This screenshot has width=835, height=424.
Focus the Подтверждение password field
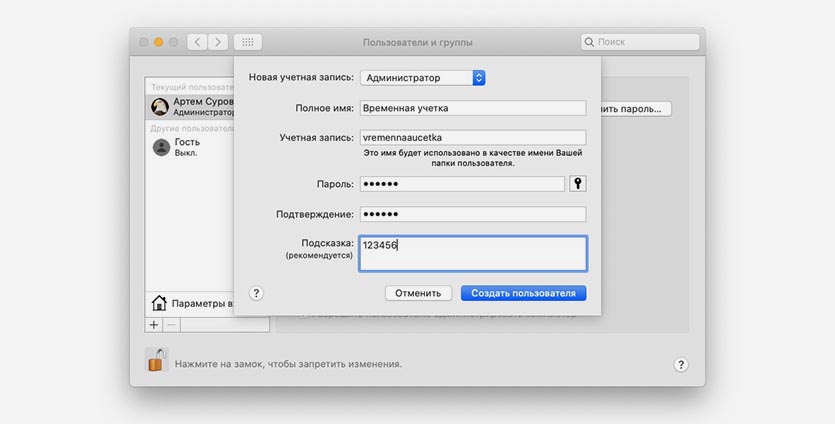472,214
